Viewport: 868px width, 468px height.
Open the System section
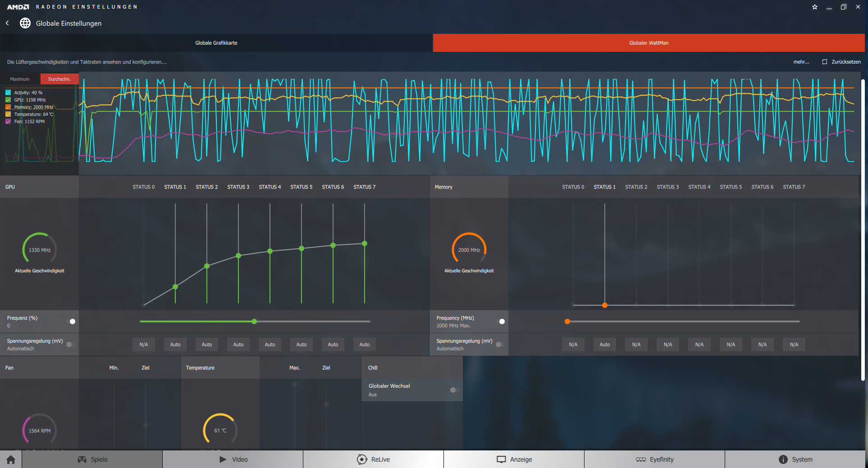click(795, 459)
